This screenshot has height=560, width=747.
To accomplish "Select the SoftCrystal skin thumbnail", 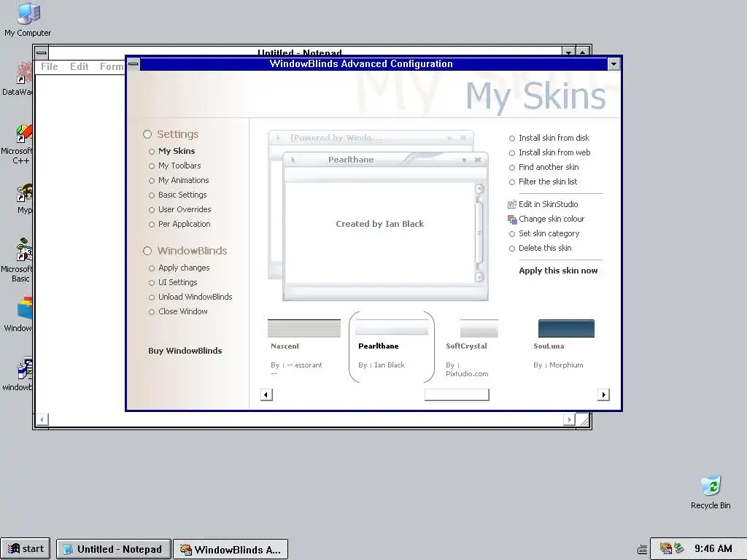I will pyautogui.click(x=479, y=328).
